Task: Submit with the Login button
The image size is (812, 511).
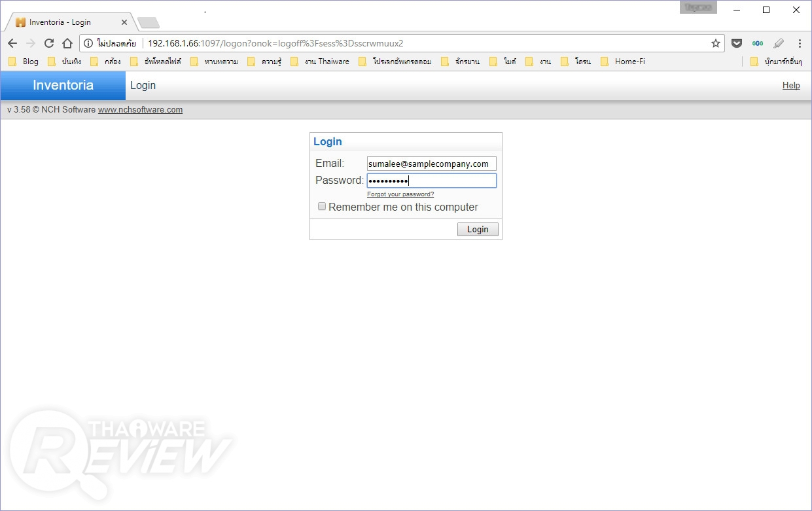Action: (478, 229)
